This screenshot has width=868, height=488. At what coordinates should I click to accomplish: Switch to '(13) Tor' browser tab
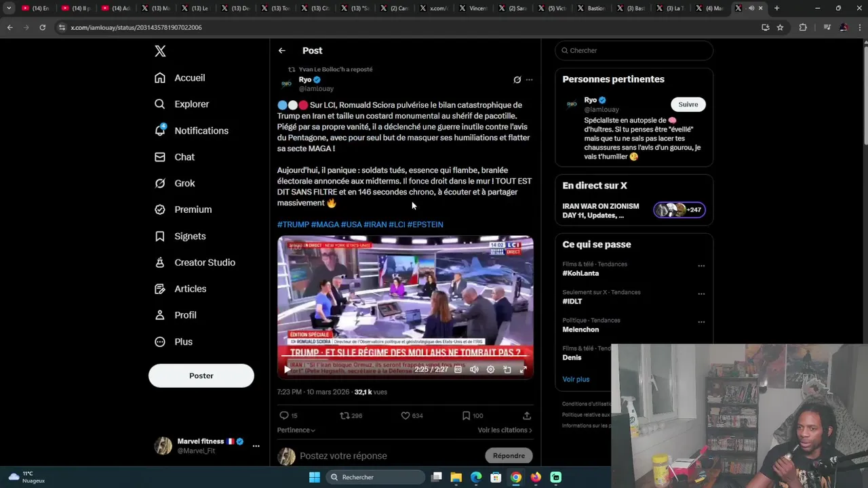coord(275,8)
